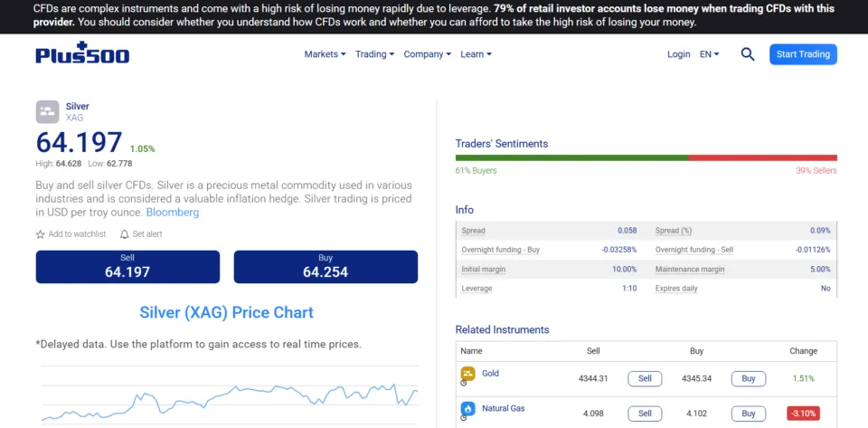The image size is (868, 428).
Task: Click the Change column header
Action: coord(803,351)
